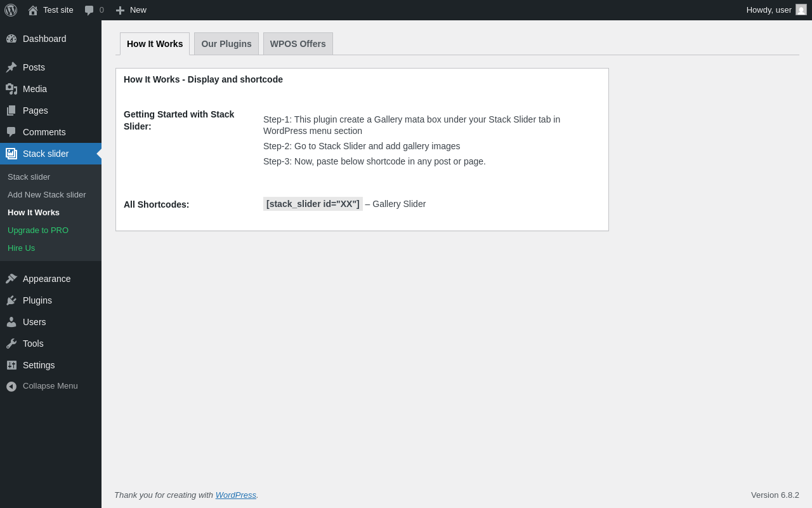
Task: Click the WordPress logo icon
Action: pyautogui.click(x=11, y=10)
